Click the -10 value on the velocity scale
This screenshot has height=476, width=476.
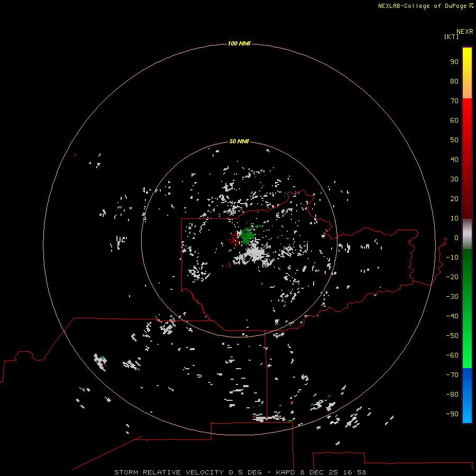click(452, 258)
